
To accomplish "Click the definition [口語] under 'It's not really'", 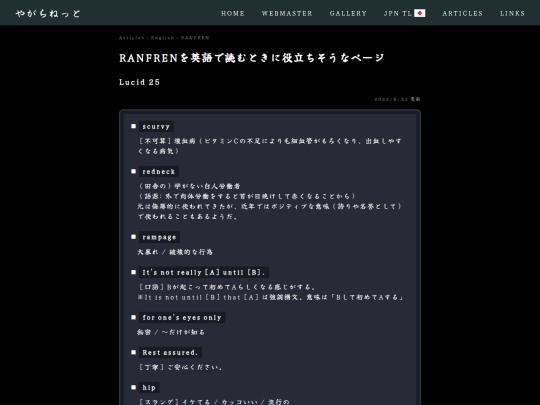I will [227, 287].
